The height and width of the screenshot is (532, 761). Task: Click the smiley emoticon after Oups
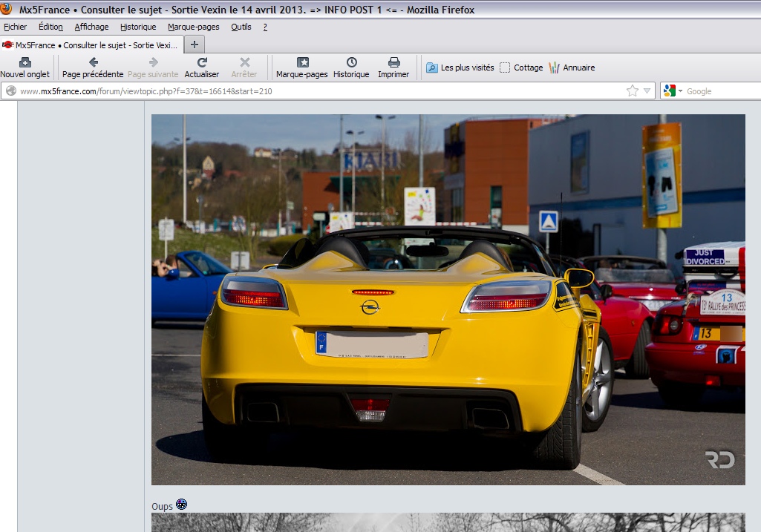181,505
